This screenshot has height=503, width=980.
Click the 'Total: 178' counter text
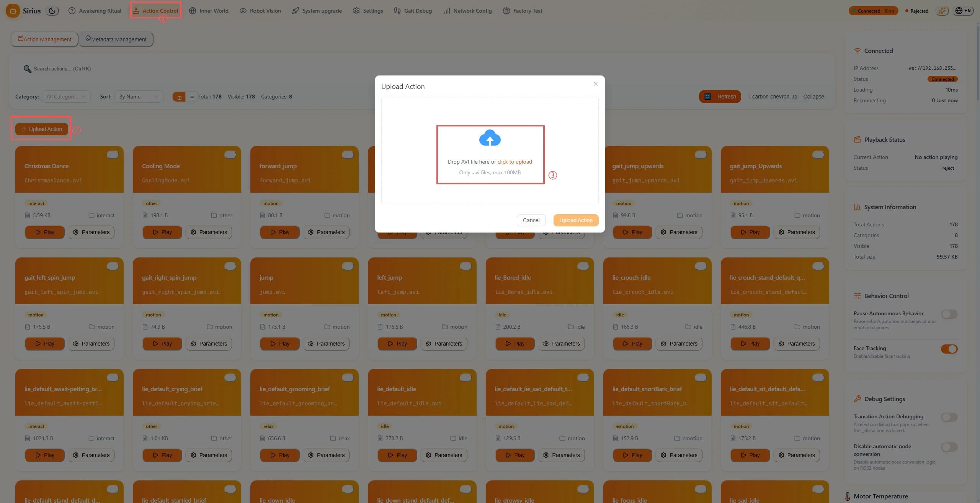[210, 97]
